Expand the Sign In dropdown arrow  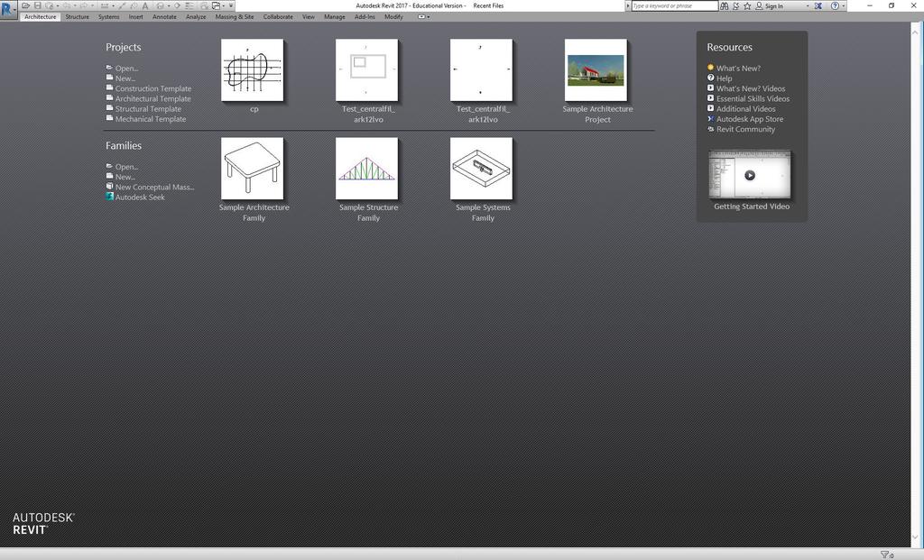808,6
